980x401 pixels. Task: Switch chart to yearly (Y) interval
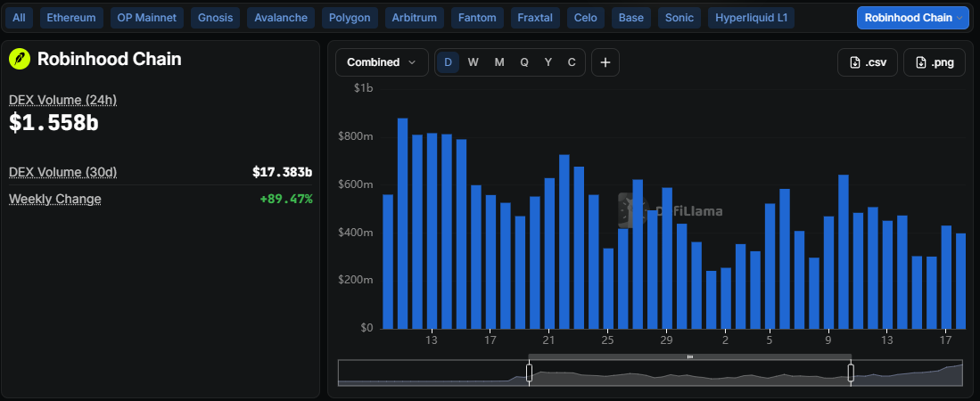(x=548, y=62)
